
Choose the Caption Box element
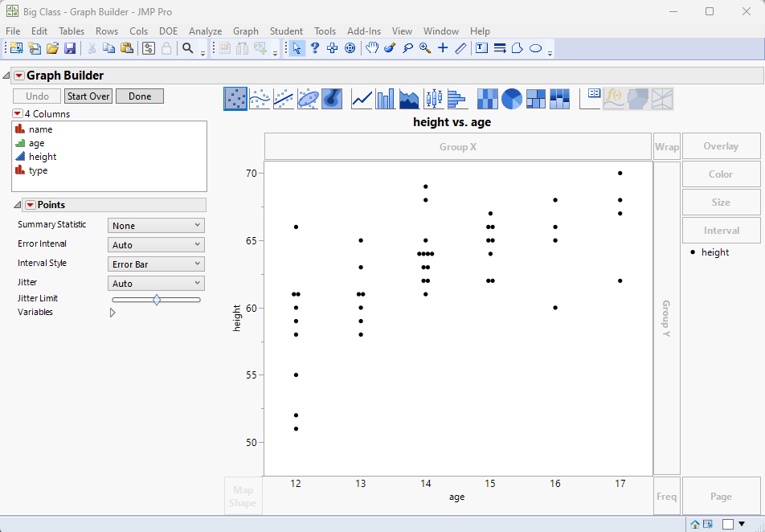[590, 99]
